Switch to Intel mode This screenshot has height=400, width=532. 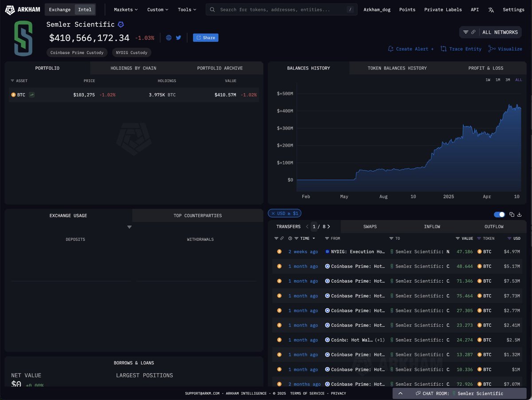(85, 9)
